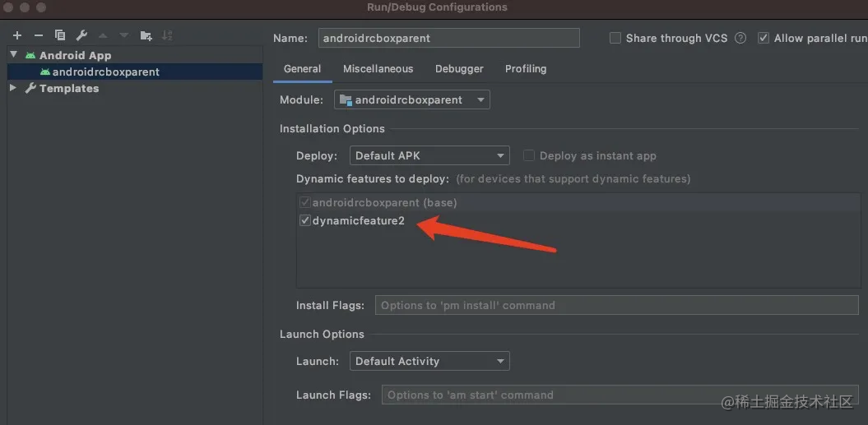Click help icon next to Share through VCS
Image resolution: width=868 pixels, height=425 pixels.
tap(740, 38)
